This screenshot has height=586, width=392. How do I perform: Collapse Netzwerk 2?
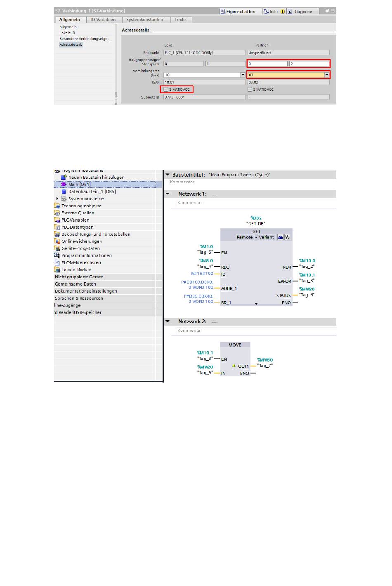point(168,321)
